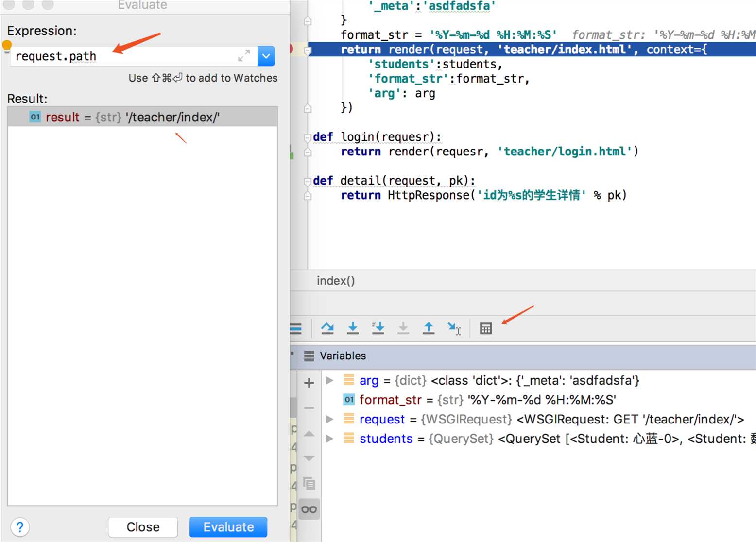Open the expression history dropdown

pos(266,56)
